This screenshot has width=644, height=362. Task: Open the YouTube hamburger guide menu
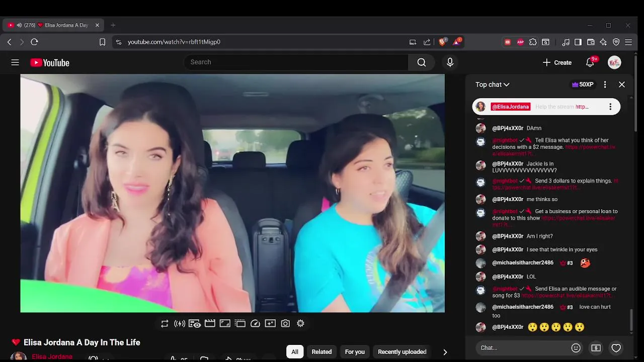[15, 62]
